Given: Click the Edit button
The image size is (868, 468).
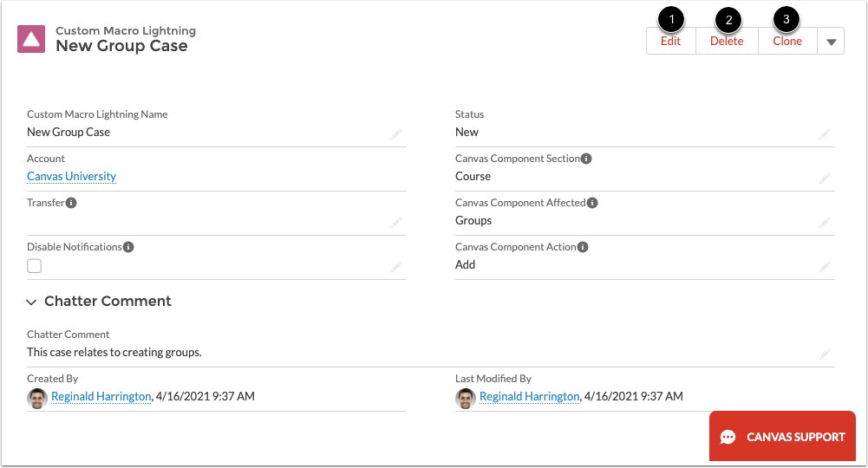Looking at the screenshot, I should pyautogui.click(x=670, y=42).
